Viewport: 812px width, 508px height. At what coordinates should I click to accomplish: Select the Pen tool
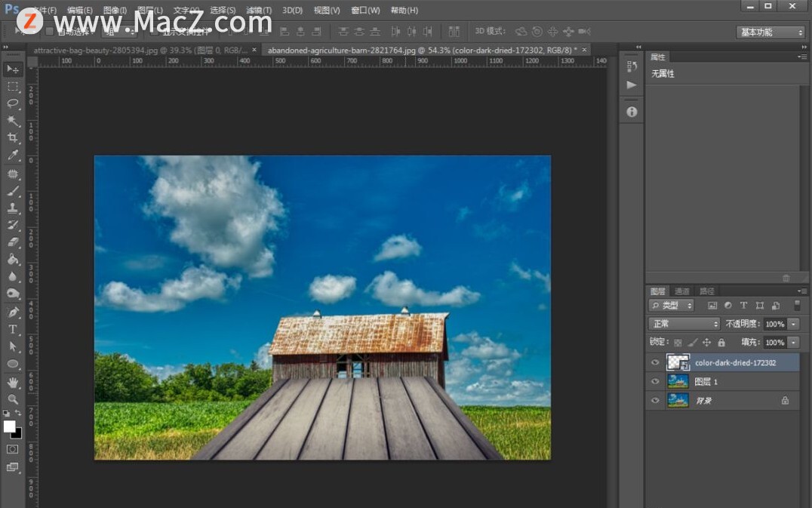[x=13, y=312]
